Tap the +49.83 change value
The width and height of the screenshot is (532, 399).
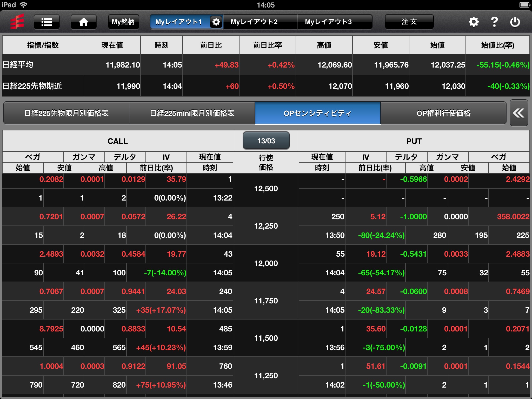click(226, 65)
